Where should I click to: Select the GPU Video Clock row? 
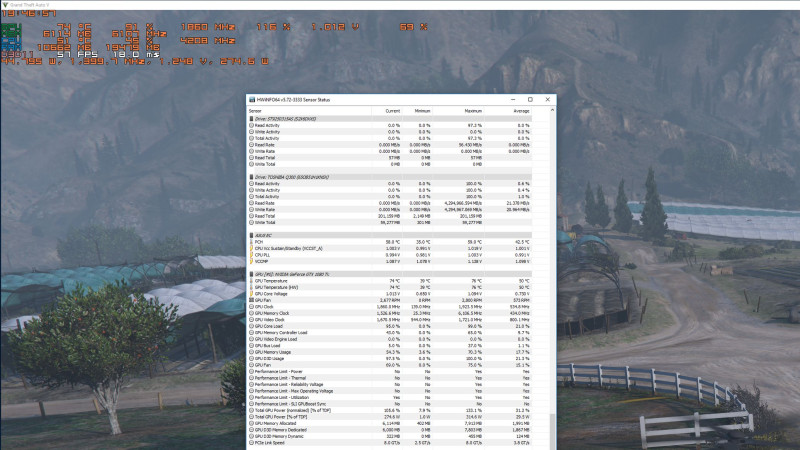coord(389,319)
